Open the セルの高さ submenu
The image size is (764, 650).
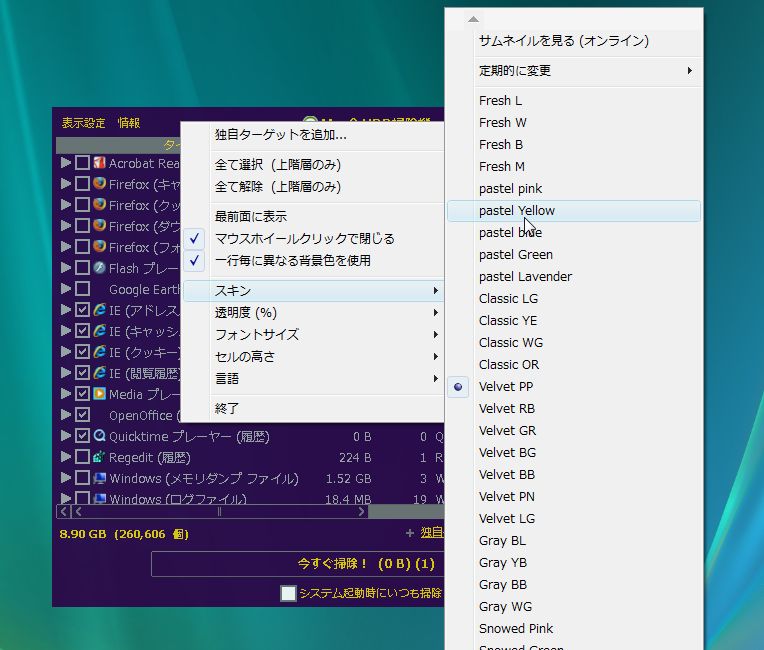(x=314, y=357)
